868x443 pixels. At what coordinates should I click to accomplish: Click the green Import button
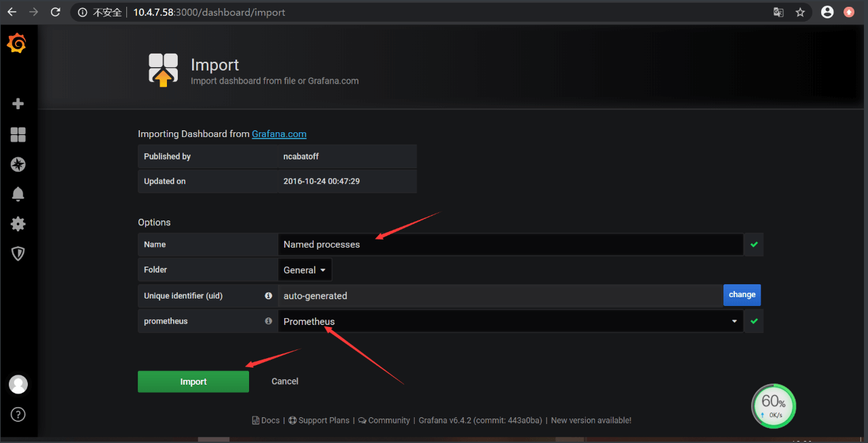193,381
